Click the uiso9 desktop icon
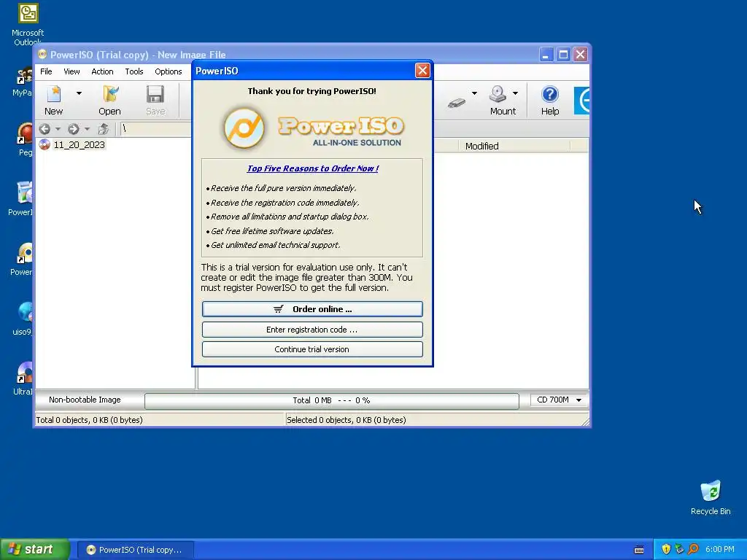 tap(25, 313)
